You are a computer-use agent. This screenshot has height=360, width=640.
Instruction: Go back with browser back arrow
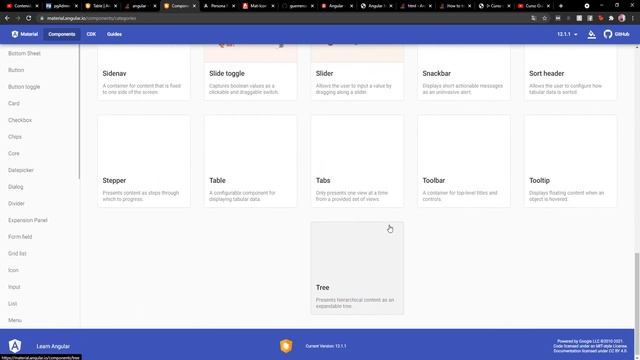[x=7, y=18]
